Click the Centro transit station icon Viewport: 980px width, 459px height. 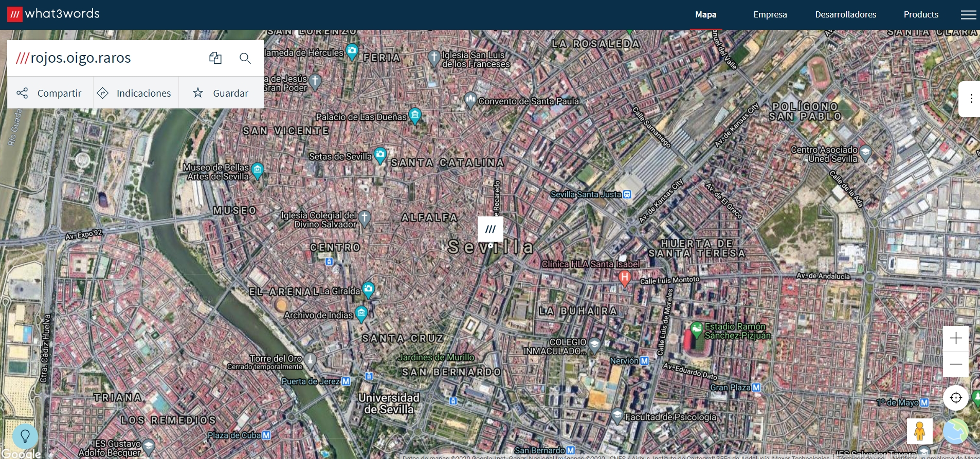(329, 261)
